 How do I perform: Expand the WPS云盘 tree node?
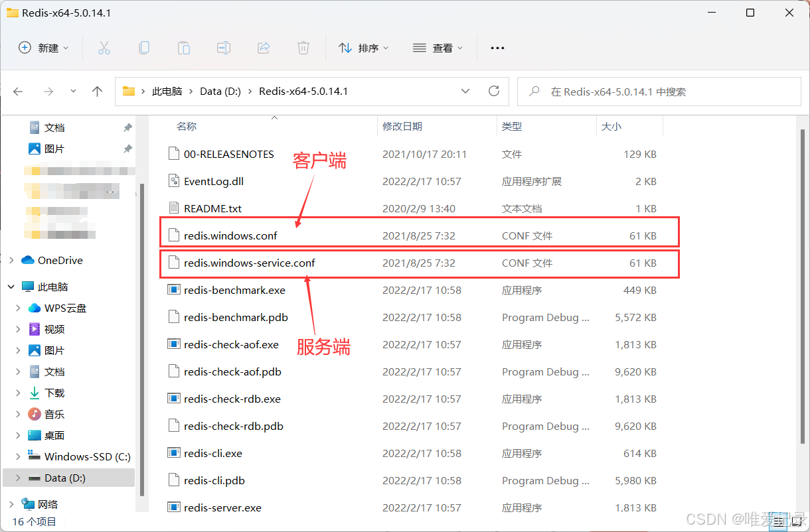(x=18, y=308)
